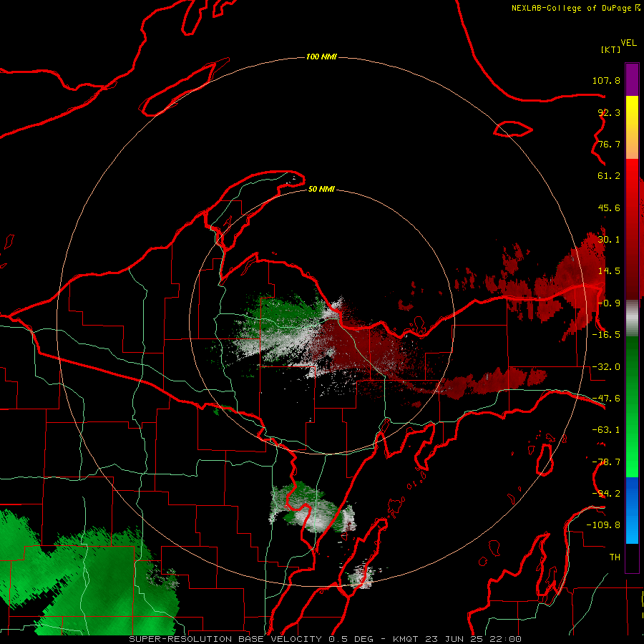Viewport: 644px width, 644px height.
Task: Click the -32.0 velocity scale value
Action: (x=606, y=367)
